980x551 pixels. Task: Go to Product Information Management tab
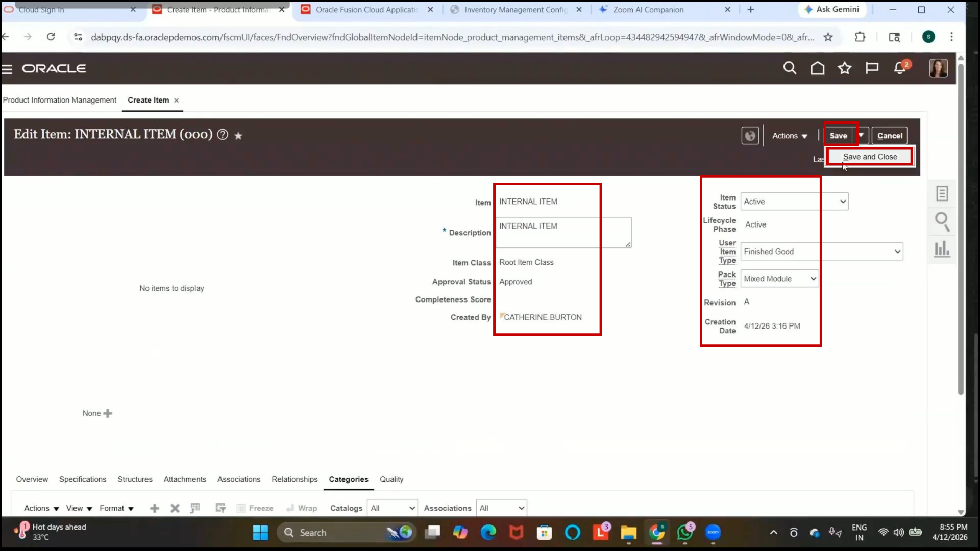pyautogui.click(x=60, y=100)
